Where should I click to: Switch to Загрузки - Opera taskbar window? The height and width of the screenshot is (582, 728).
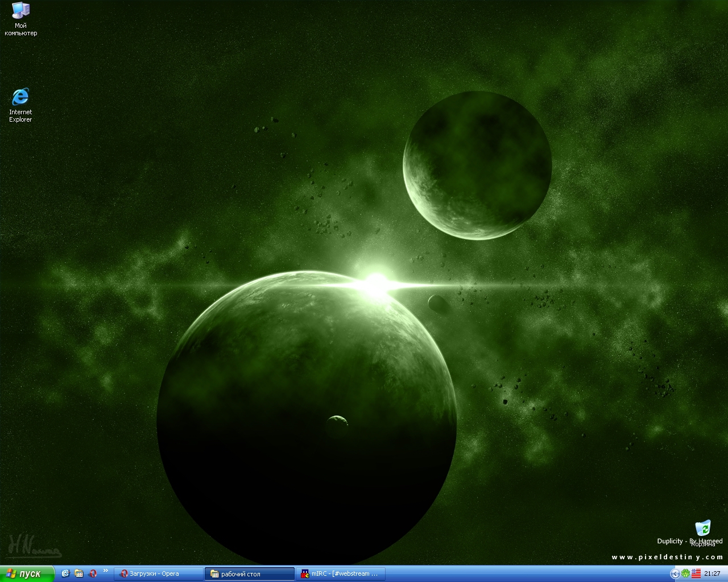158,573
